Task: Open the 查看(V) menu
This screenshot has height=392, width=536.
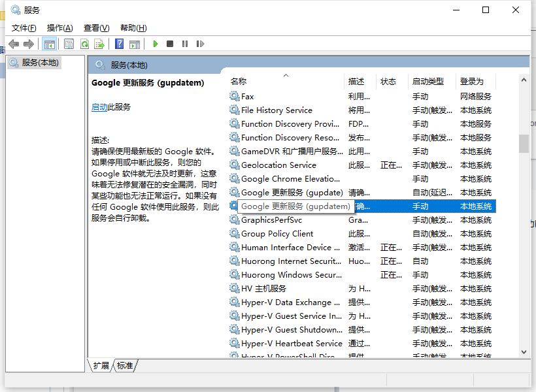Action: tap(96, 28)
